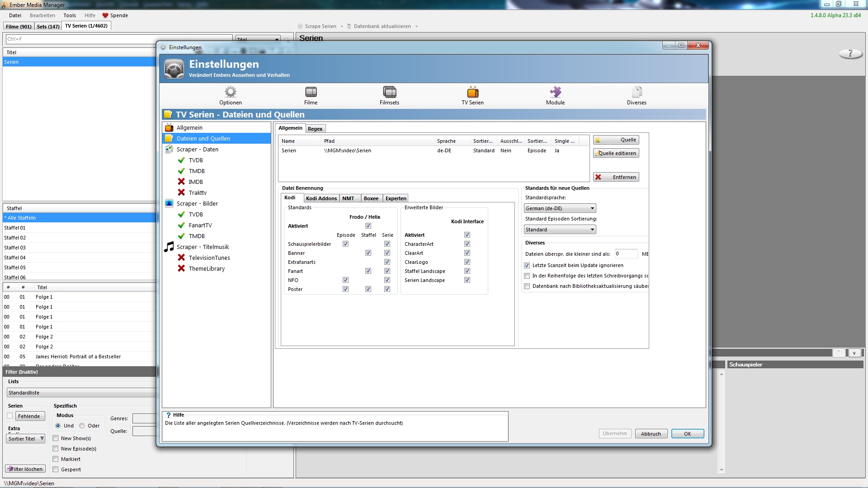Click the Scrape Serien toolbar button
The image size is (868, 488).
317,26
